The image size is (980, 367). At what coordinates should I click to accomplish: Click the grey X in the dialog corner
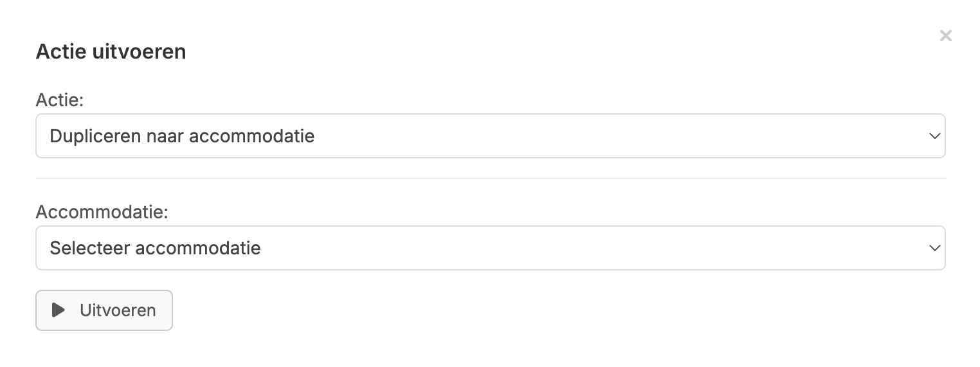(x=945, y=36)
